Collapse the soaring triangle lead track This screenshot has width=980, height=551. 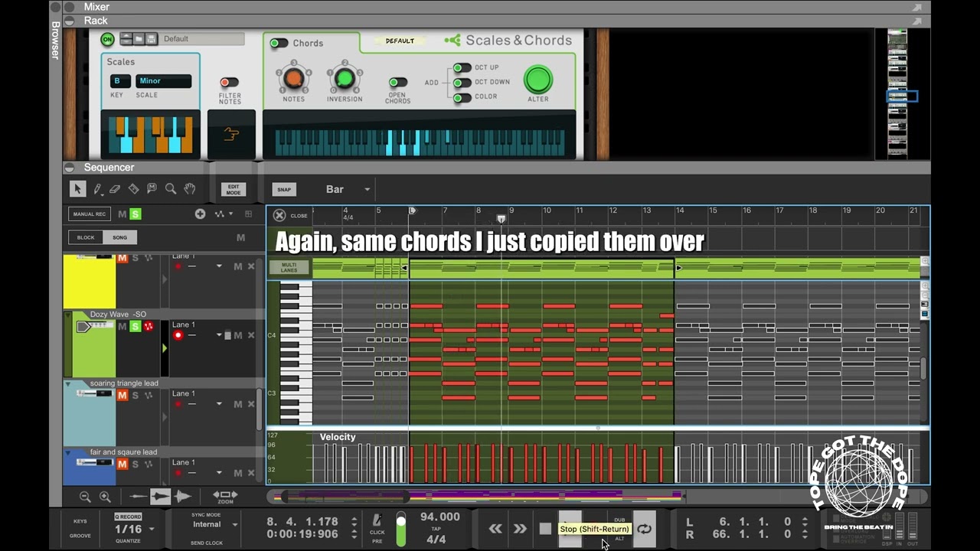67,383
